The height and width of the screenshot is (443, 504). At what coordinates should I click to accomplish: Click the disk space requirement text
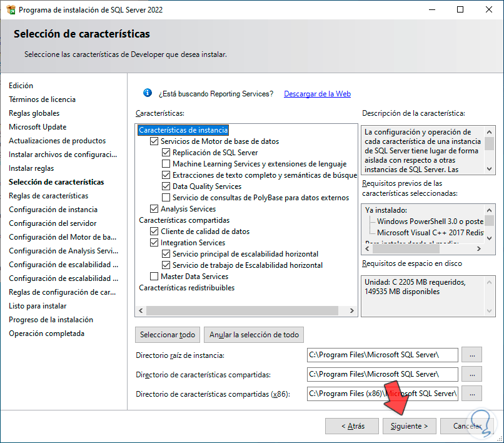click(415, 287)
